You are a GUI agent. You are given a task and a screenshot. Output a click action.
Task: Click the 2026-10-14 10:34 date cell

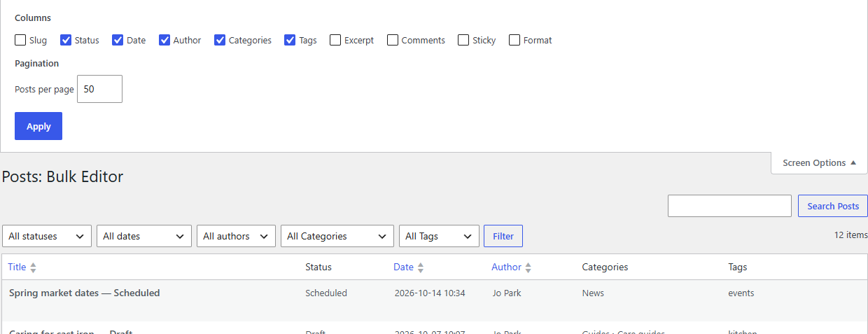coord(430,293)
